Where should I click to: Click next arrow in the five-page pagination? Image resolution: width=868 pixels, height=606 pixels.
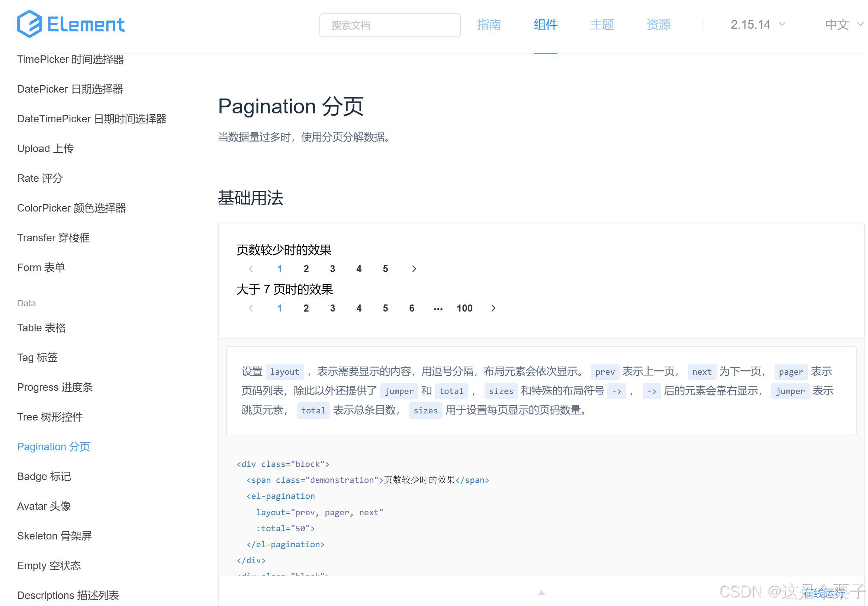pos(414,269)
